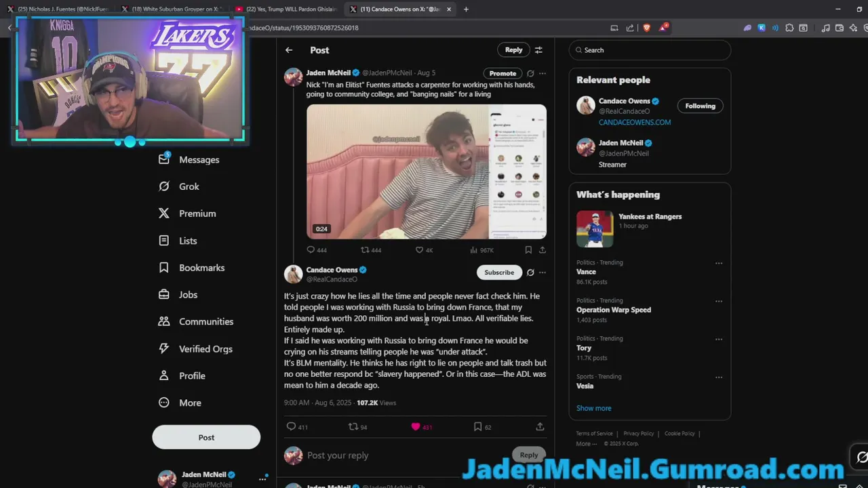Go back using the arrow next to Post

(289, 50)
